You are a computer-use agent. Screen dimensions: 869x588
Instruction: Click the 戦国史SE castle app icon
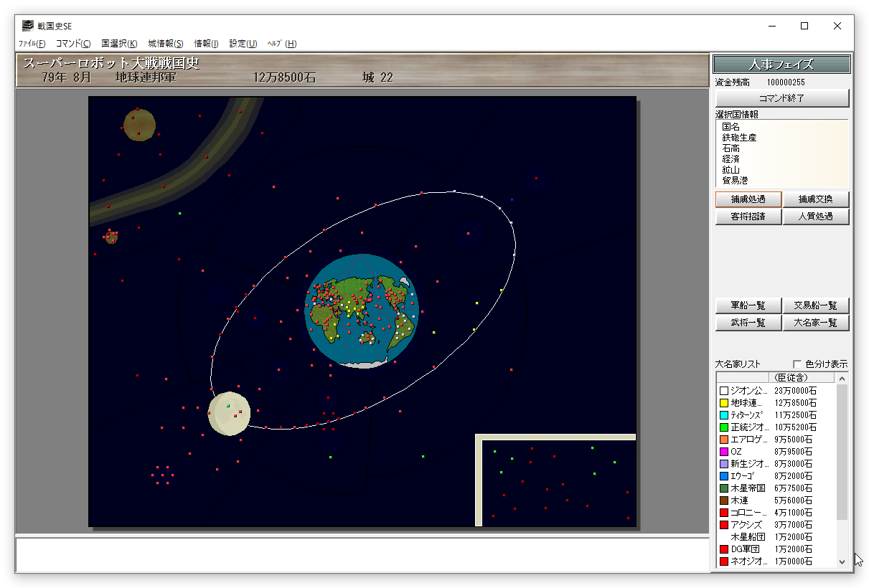[27, 26]
